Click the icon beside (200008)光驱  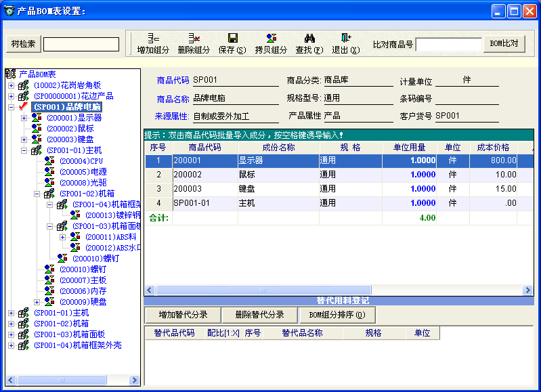(x=49, y=182)
